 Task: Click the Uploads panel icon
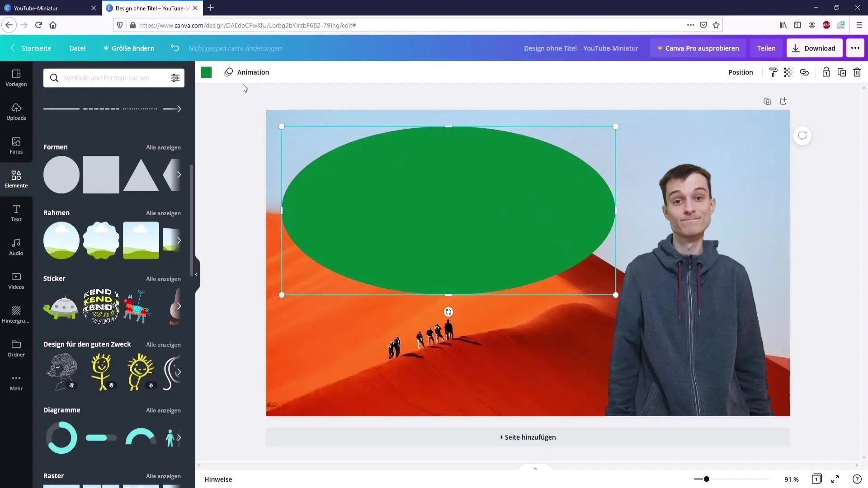pos(16,111)
